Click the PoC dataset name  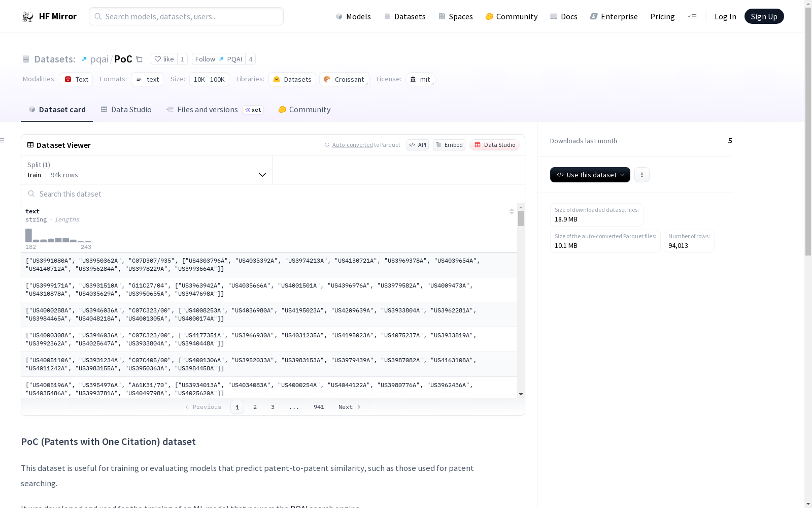123,59
